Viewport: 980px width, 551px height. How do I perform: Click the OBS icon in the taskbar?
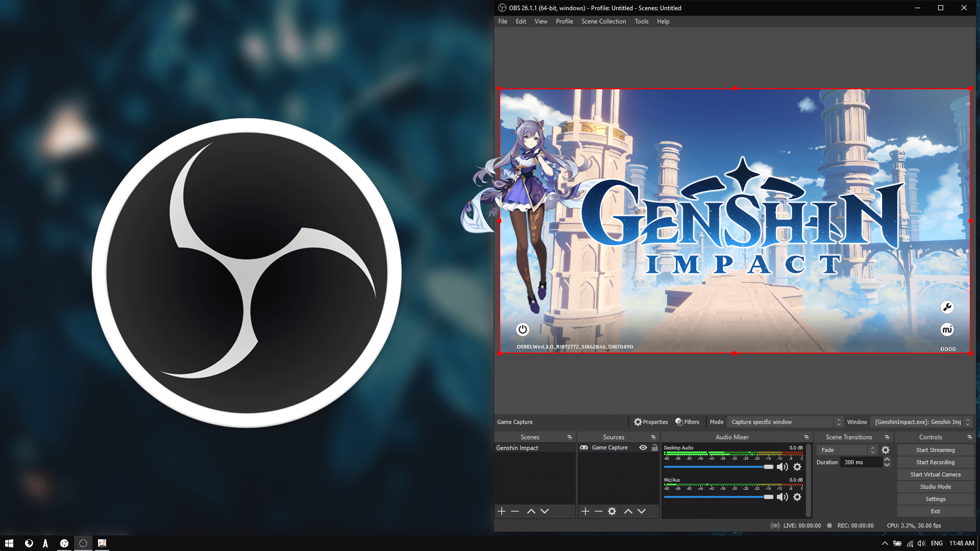[83, 543]
